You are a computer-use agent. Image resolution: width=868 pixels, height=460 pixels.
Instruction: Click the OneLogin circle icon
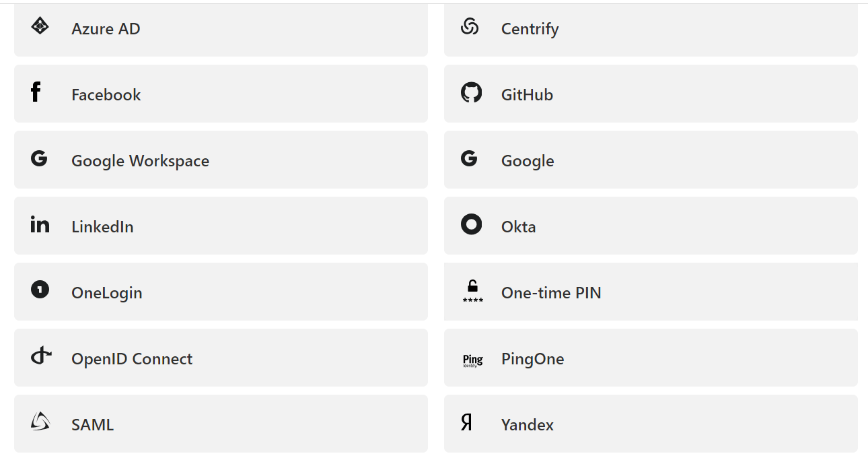click(40, 290)
